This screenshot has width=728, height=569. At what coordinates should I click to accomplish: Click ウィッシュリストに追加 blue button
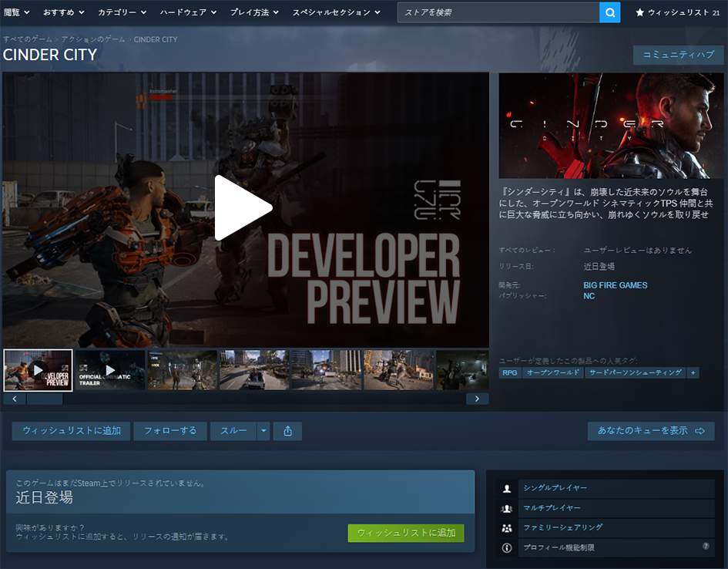tap(72, 431)
